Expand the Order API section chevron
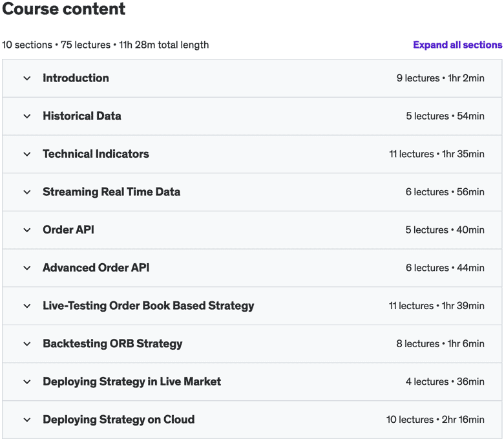The height and width of the screenshot is (441, 504). (27, 230)
